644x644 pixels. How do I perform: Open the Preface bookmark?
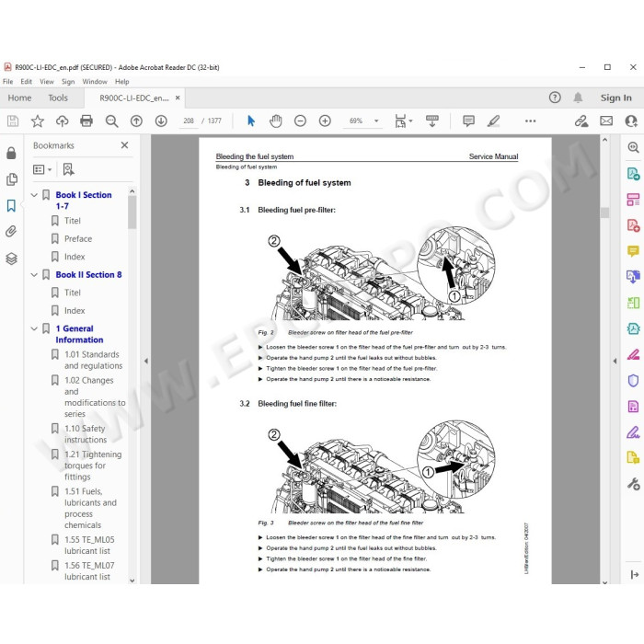(x=78, y=238)
